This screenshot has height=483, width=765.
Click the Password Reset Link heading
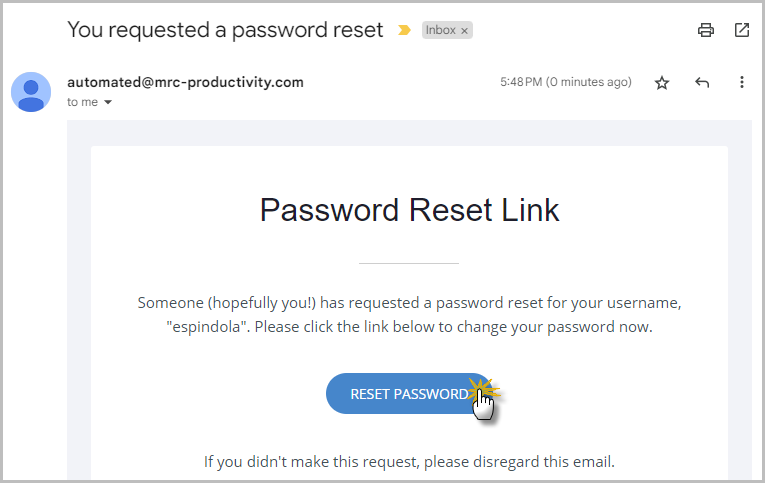point(409,210)
